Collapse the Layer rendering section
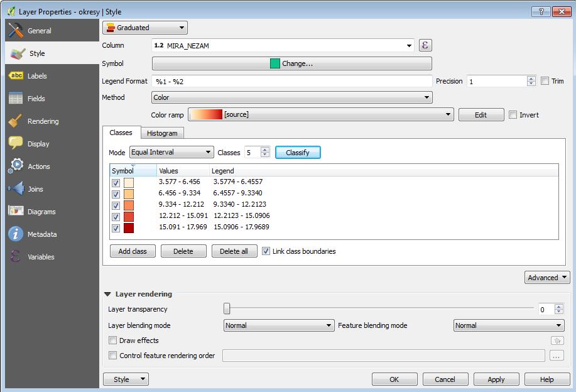Screen dimensions: 576x392 click(107, 294)
